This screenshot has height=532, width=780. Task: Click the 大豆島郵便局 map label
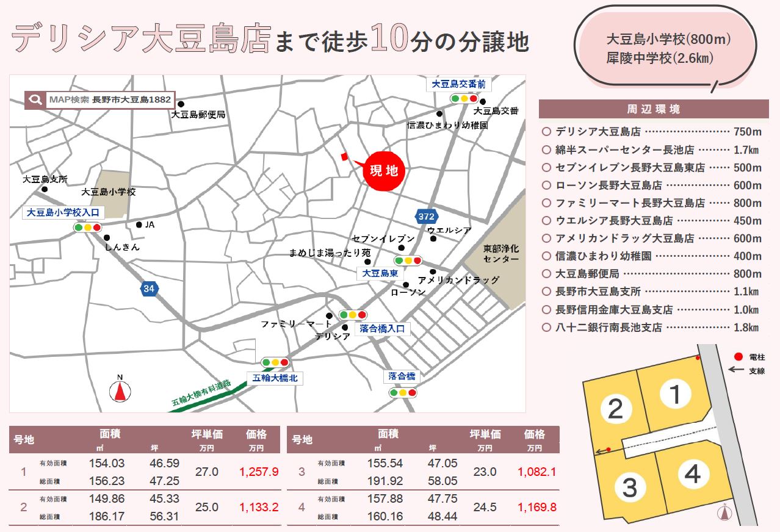pos(199,114)
